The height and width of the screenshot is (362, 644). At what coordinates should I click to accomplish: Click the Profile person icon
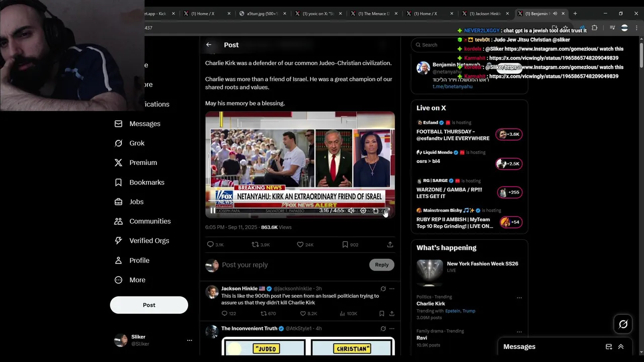[118, 260]
